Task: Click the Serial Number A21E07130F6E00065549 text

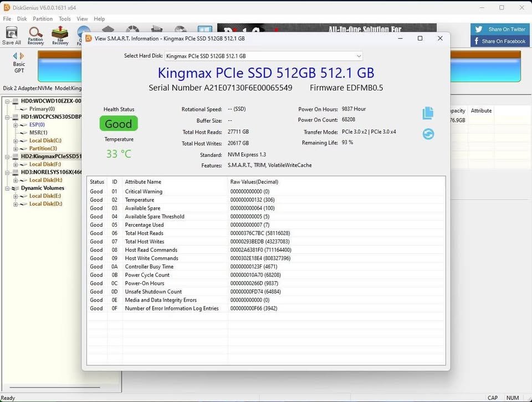Action: point(221,88)
